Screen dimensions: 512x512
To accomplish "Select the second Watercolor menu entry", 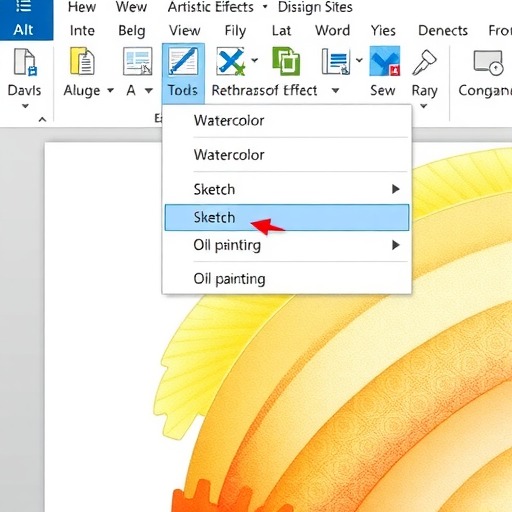I will pos(287,155).
